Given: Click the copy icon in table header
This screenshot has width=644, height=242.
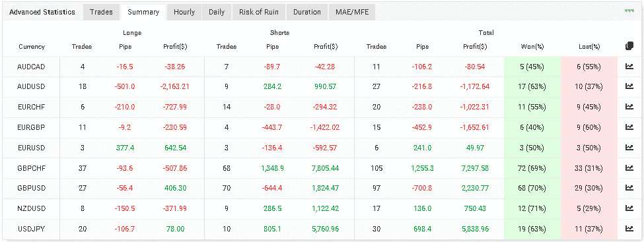Looking at the screenshot, I should click(x=629, y=46).
